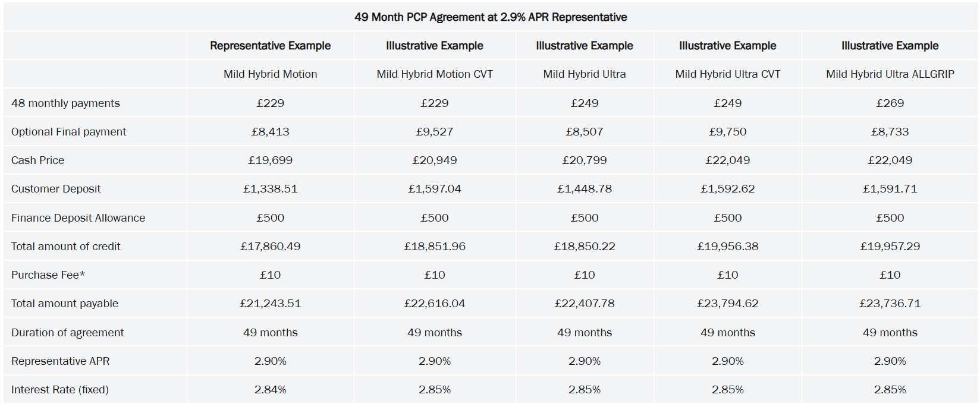Select the 'Customer Deposit' row label
Screen dimensions: 980x407
click(56, 189)
